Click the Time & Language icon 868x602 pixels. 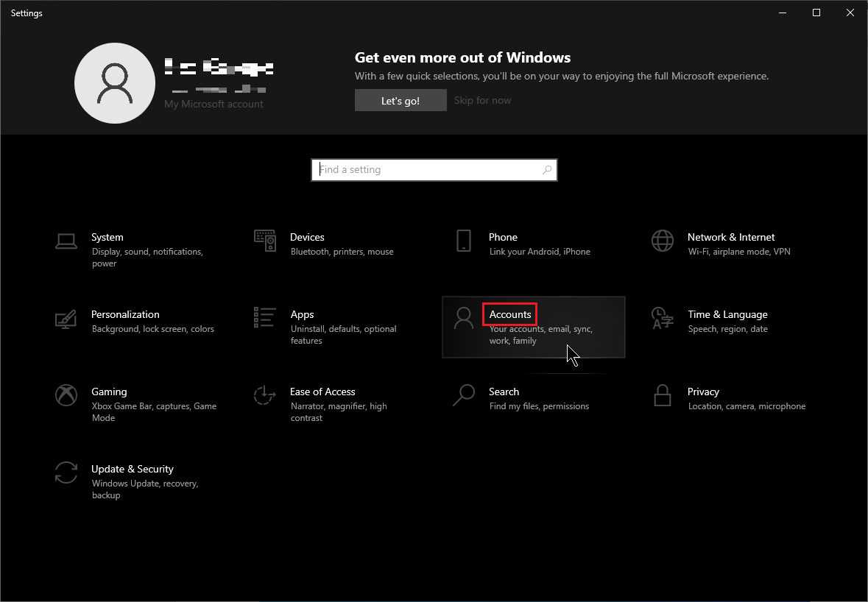pyautogui.click(x=663, y=318)
